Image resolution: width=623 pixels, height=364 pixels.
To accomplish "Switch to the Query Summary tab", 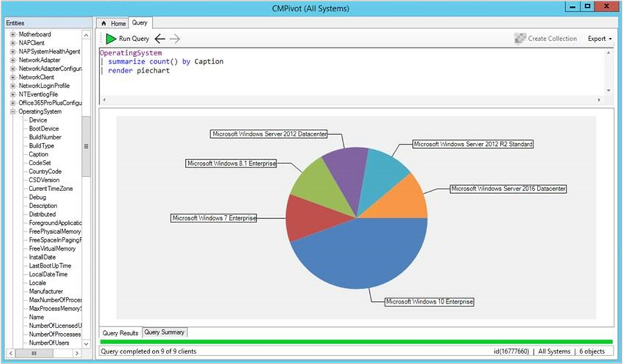I will 165,332.
